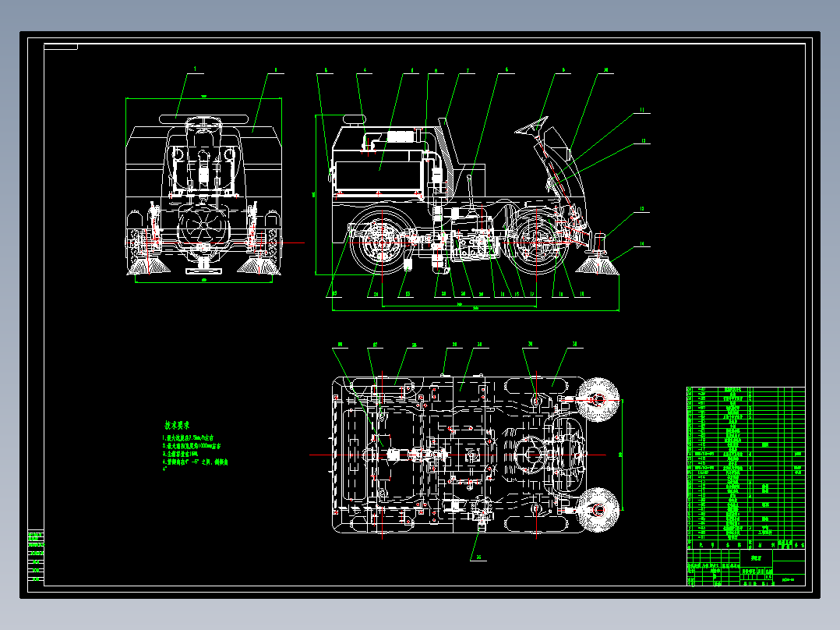Image resolution: width=840 pixels, height=630 pixels.
Task: Select the overall length dimension under the side view
Action: click(475, 309)
